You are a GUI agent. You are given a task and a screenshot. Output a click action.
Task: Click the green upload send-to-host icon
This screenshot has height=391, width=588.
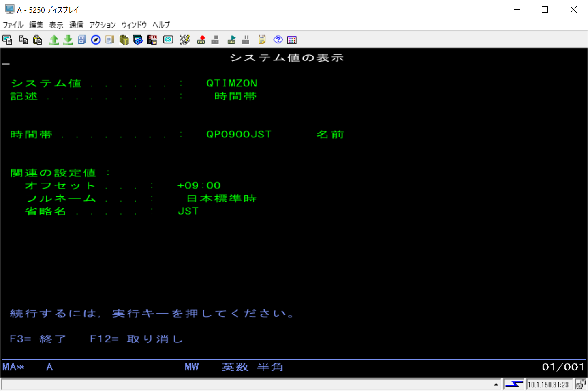54,40
